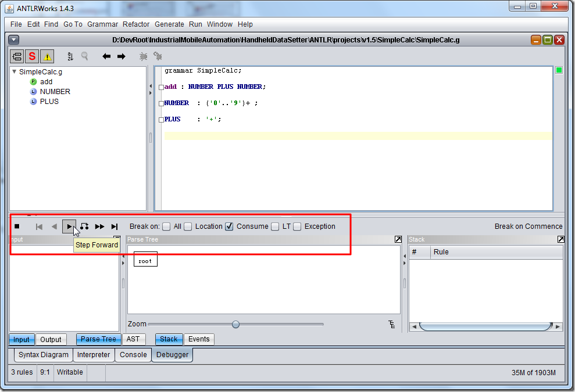Click the lexer icon beside NUMBER
Image resolution: width=575 pixels, height=392 pixels.
click(x=33, y=92)
